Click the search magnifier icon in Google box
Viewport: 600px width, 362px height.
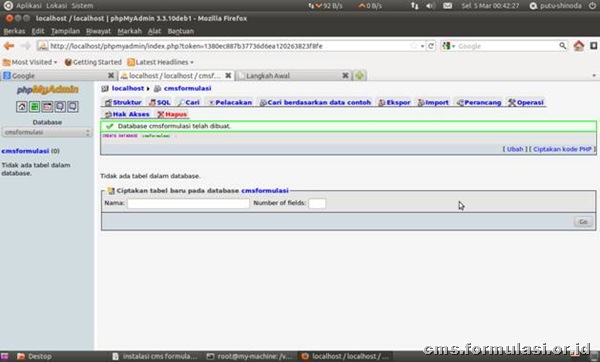(562, 46)
